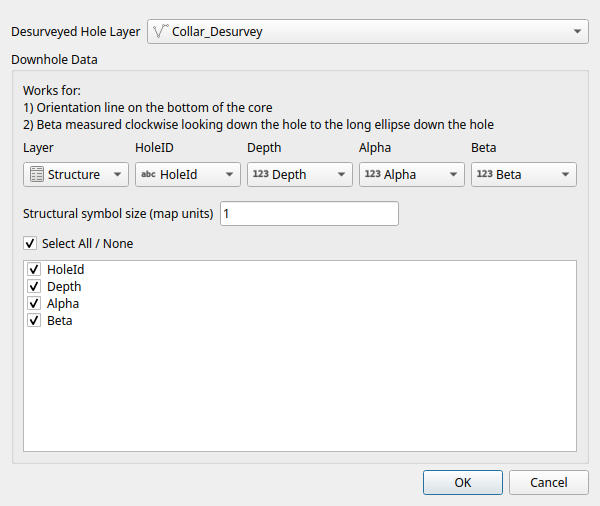This screenshot has width=600, height=506.
Task: Click the 'Structural symbol size (map units)' label
Action: 118,214
